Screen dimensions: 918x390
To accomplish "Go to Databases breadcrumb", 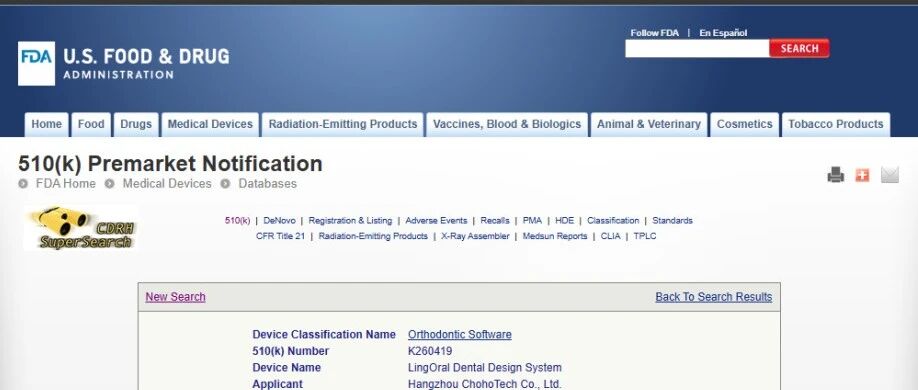I will pyautogui.click(x=268, y=184).
